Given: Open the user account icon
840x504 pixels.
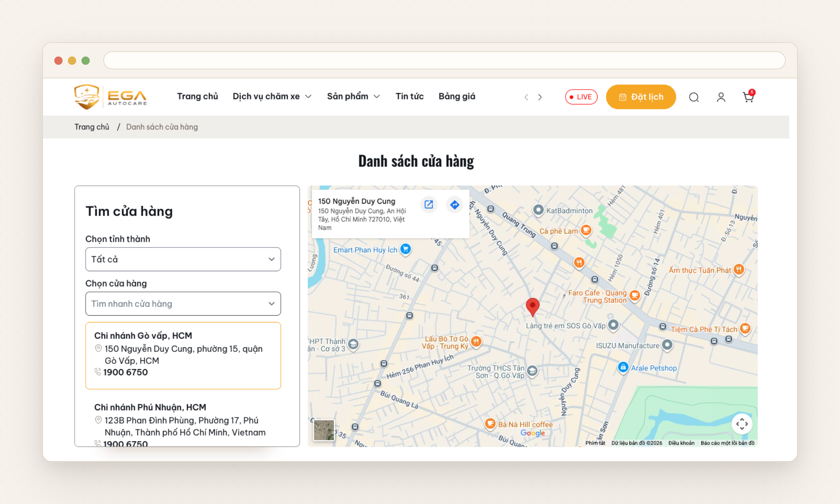Looking at the screenshot, I should click(x=721, y=97).
